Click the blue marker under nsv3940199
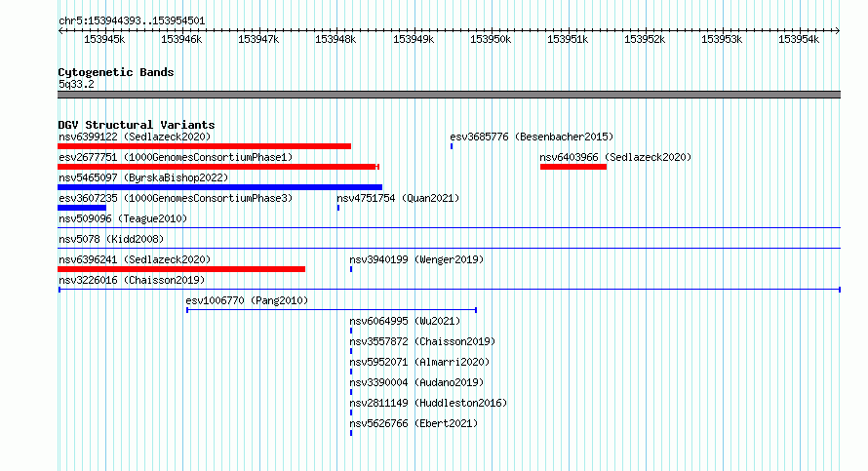Viewport: 868px width, 471px height. (x=351, y=269)
